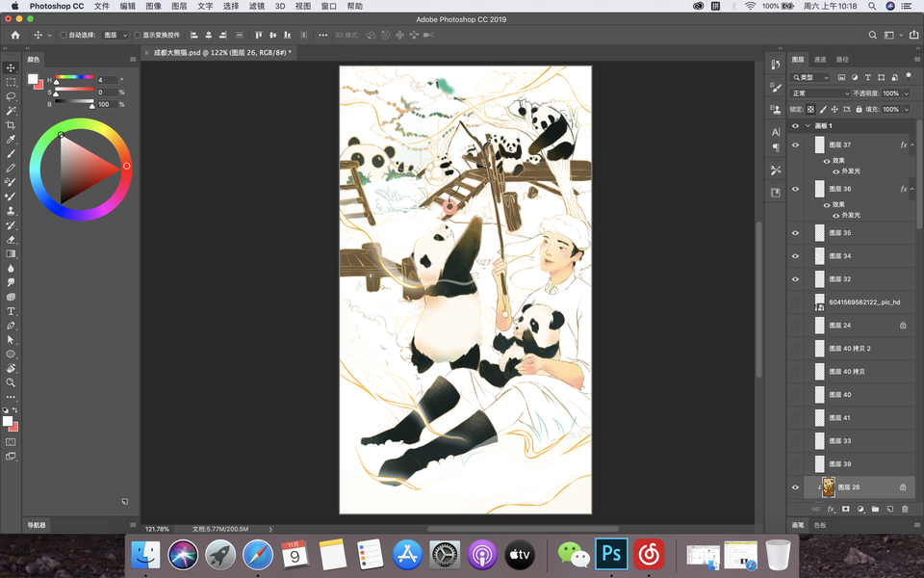Select the Eraser tool
The width and height of the screenshot is (924, 578).
[11, 240]
